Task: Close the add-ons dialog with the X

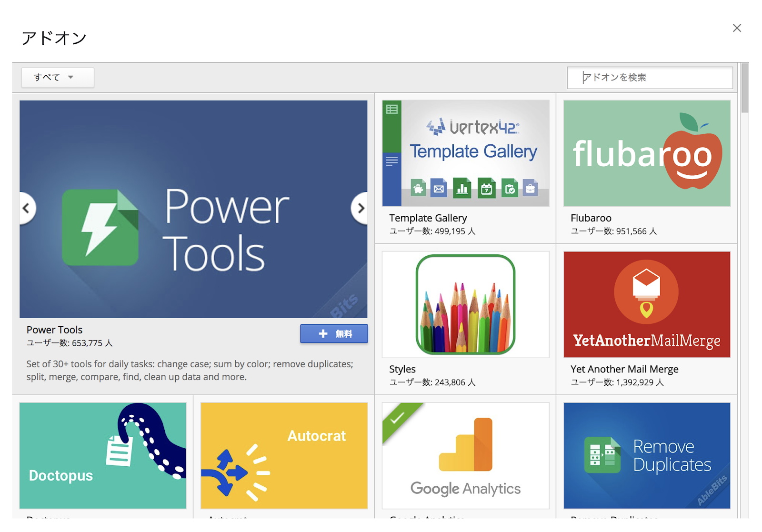Action: coord(737,28)
